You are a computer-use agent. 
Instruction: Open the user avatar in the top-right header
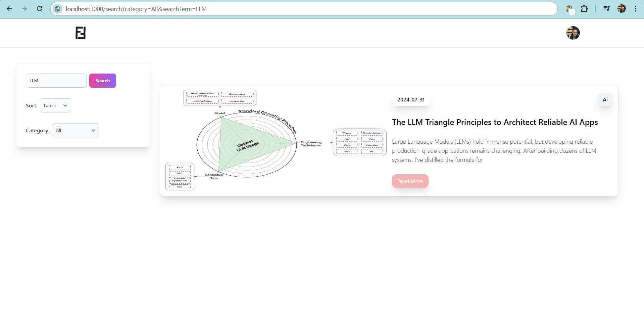tap(573, 33)
